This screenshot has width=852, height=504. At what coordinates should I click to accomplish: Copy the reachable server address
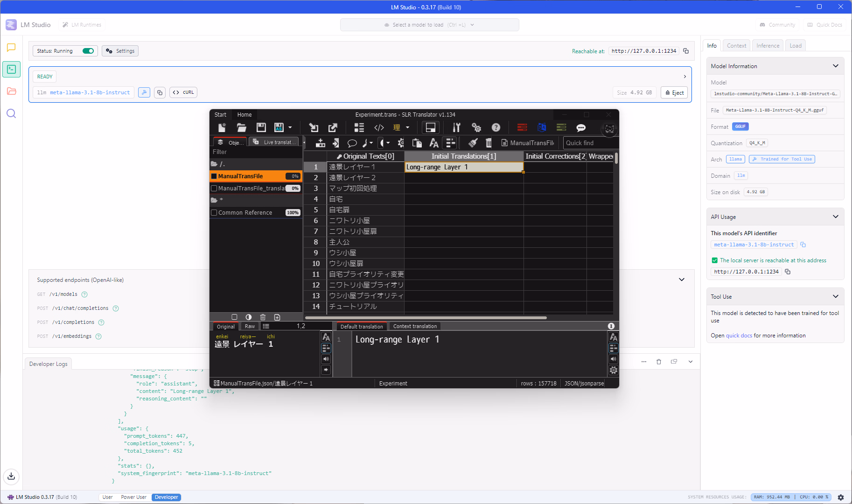click(686, 51)
